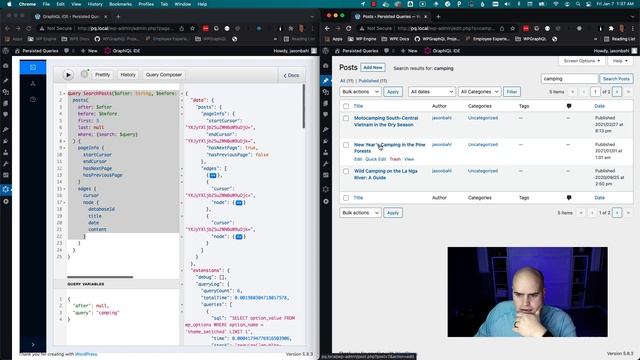The width and height of the screenshot is (640, 360).
Task: Click the Filter button in posts list
Action: (x=511, y=92)
